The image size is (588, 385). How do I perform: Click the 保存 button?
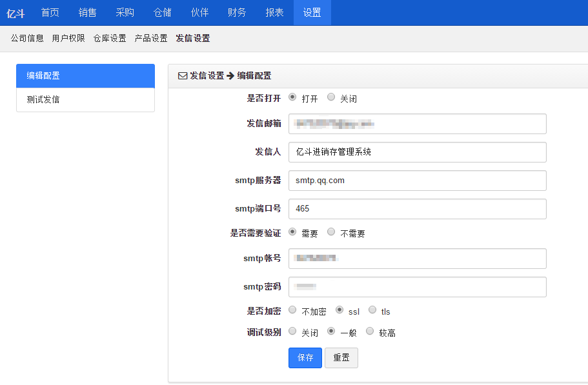tap(305, 358)
